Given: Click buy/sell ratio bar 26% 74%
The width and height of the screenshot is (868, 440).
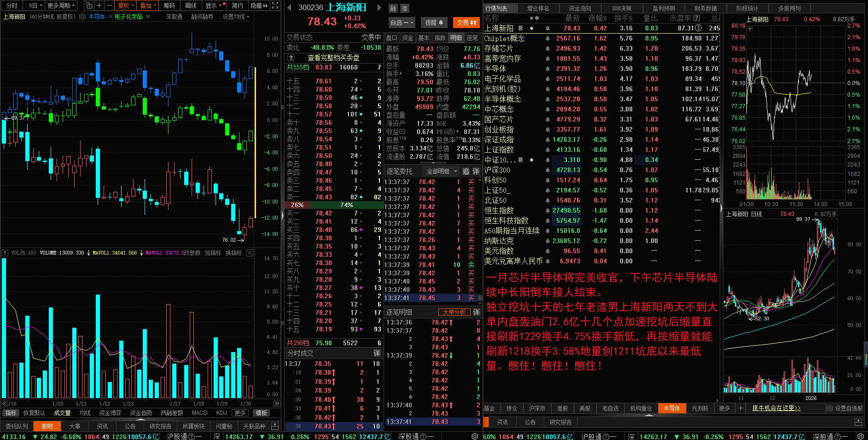Looking at the screenshot, I should (x=334, y=205).
